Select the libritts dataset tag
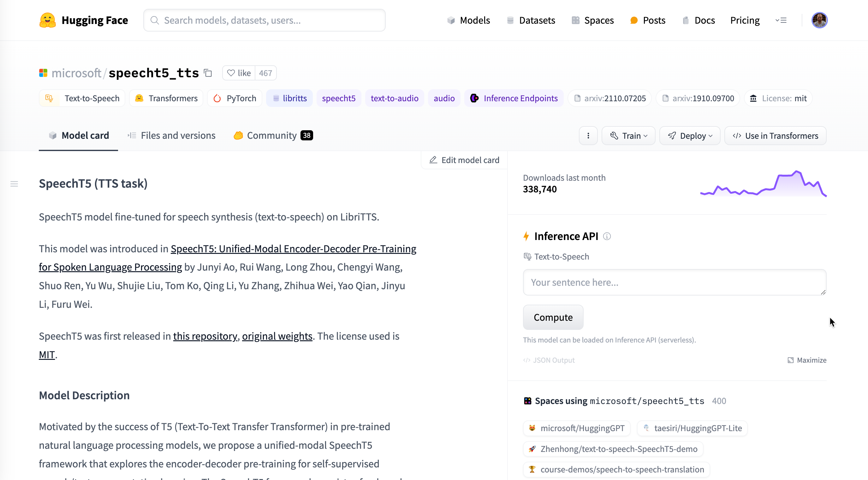Screen dimensions: 868x480 (289, 98)
